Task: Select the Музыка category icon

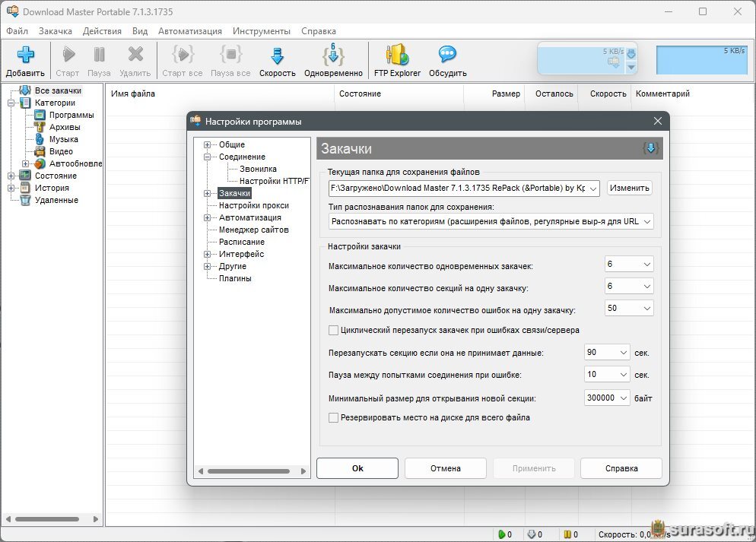Action: 40,139
